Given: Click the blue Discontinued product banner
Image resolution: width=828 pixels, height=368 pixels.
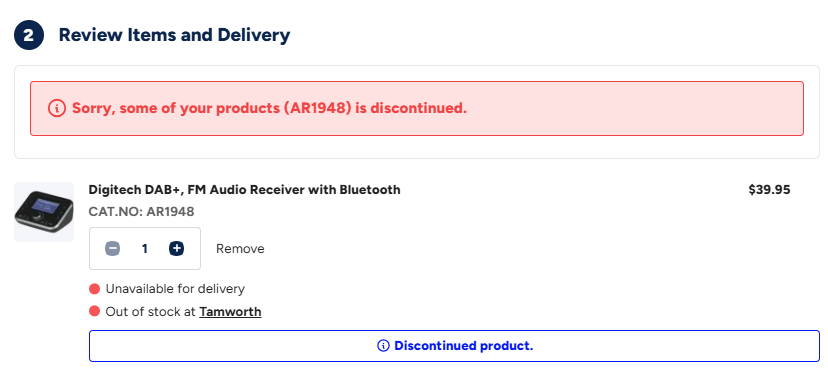Looking at the screenshot, I should click(454, 346).
